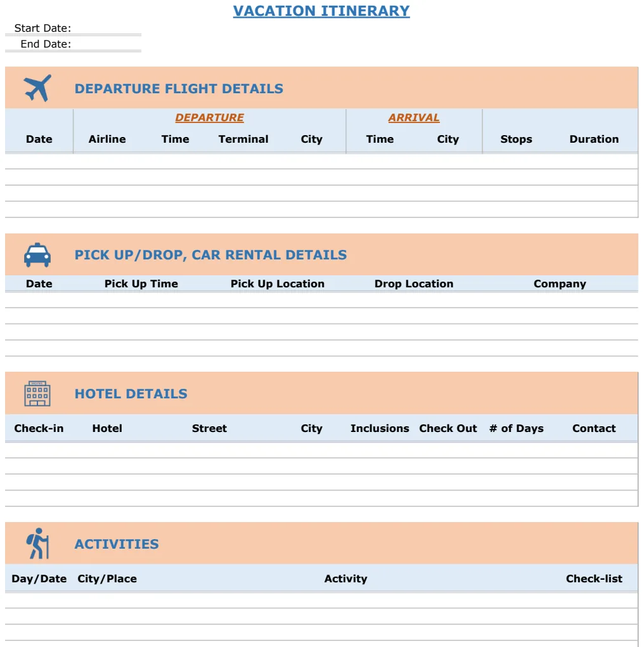Select the Duration column header
Screen dimensions: 644x647
(x=594, y=139)
